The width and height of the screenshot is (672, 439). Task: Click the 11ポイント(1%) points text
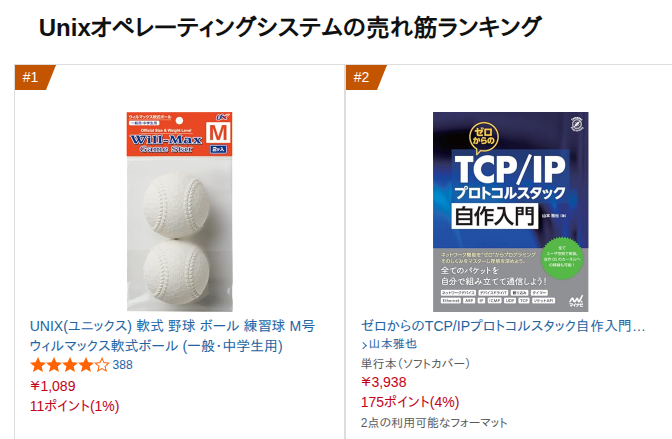tap(75, 406)
